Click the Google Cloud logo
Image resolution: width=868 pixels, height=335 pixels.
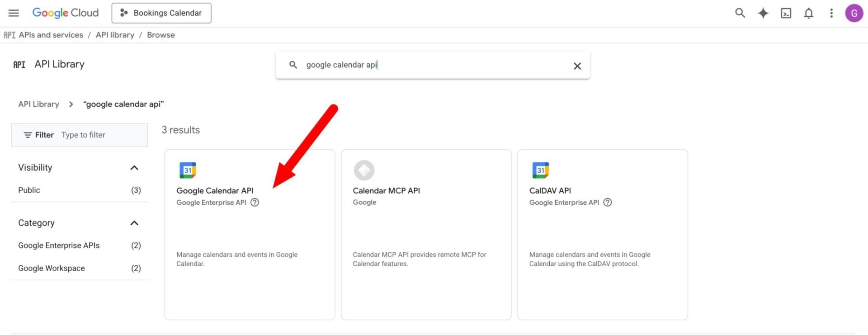pos(65,13)
